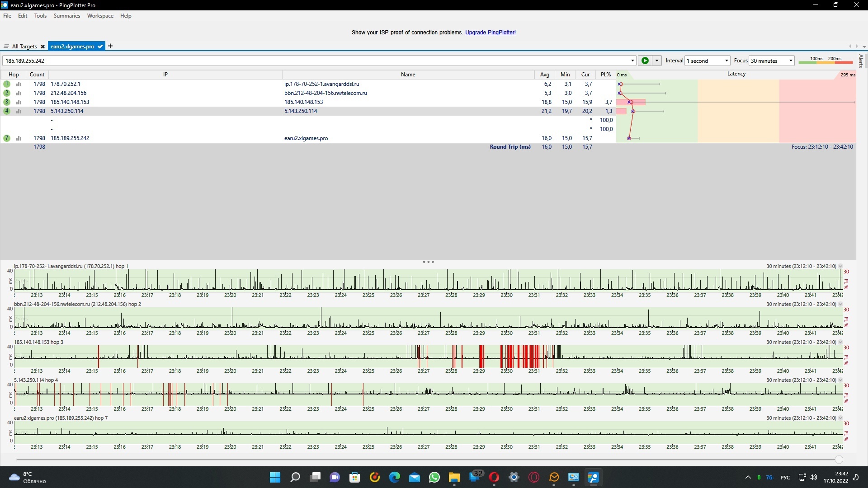This screenshot has width=868, height=488.
Task: Select the bbn.212-48-204-156.nwtelecom.ru hop name
Action: 325,93
